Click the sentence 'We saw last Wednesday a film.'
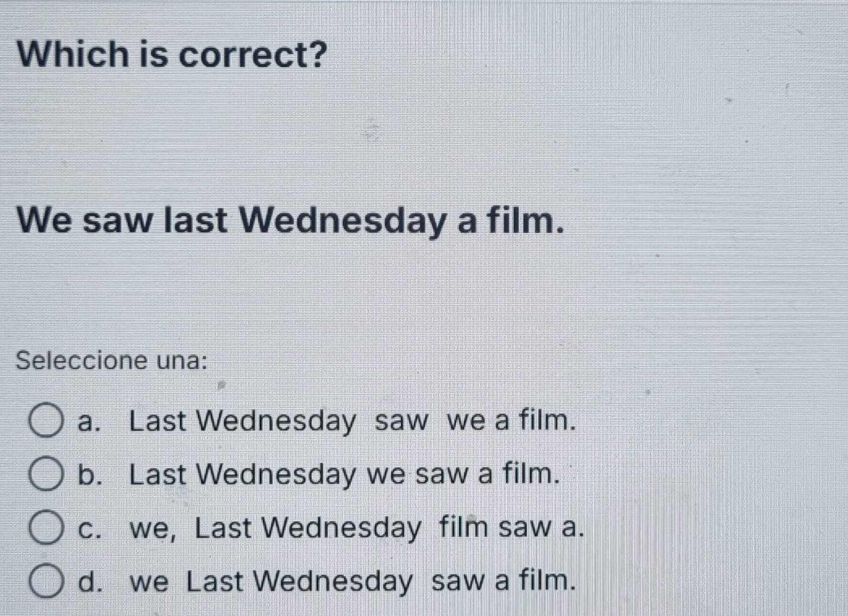Image resolution: width=848 pixels, height=616 pixels. [x=290, y=221]
